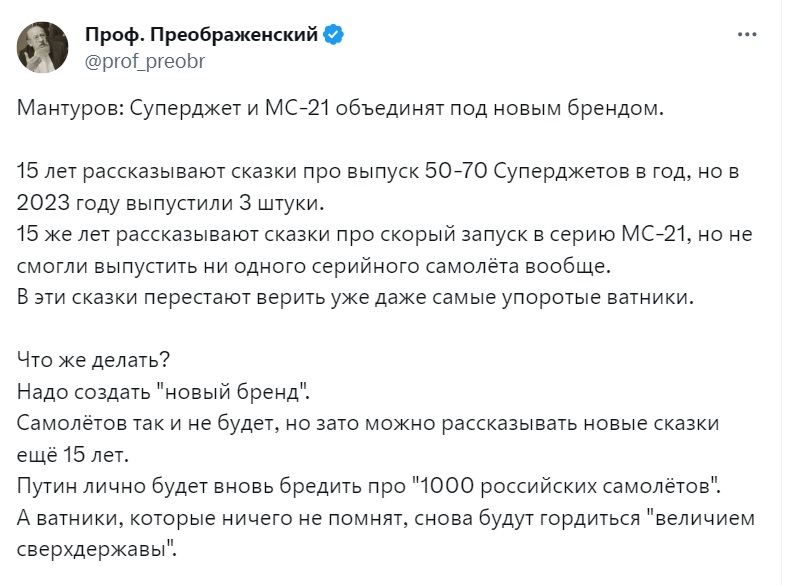Viewport: 787px width, 585px height.
Task: Click the line about скорый запуск в серию
Action: click(384, 234)
